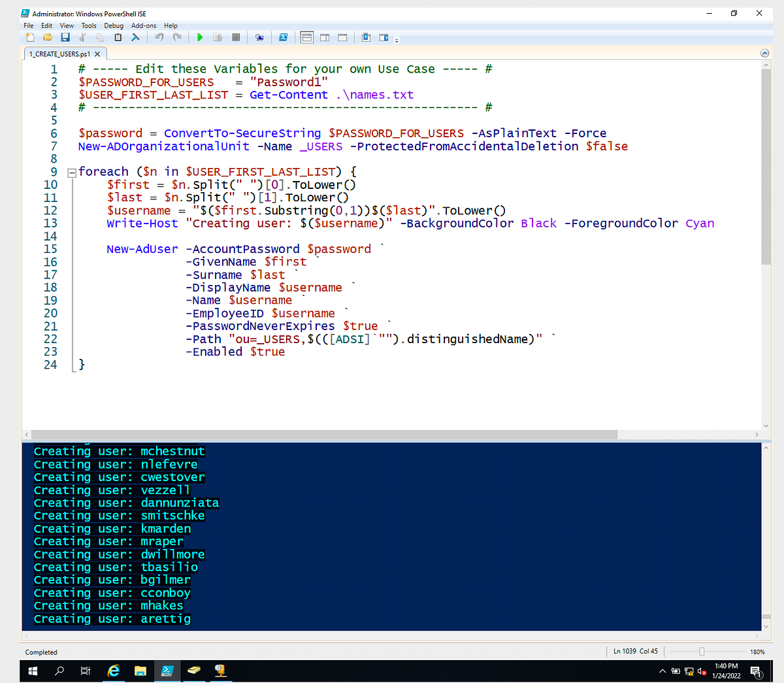Adjust the 180% zoom slider
The width and height of the screenshot is (784, 683).
(x=702, y=652)
